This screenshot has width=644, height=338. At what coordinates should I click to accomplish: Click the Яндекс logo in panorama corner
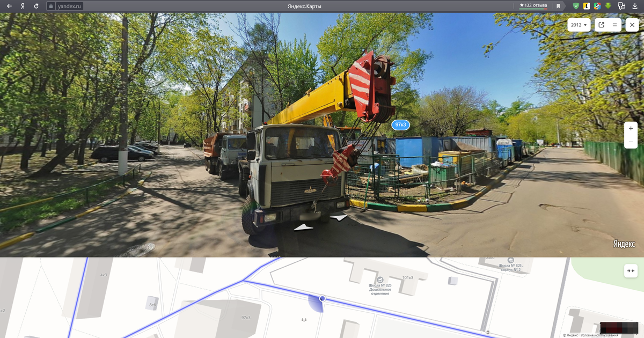pos(624,244)
